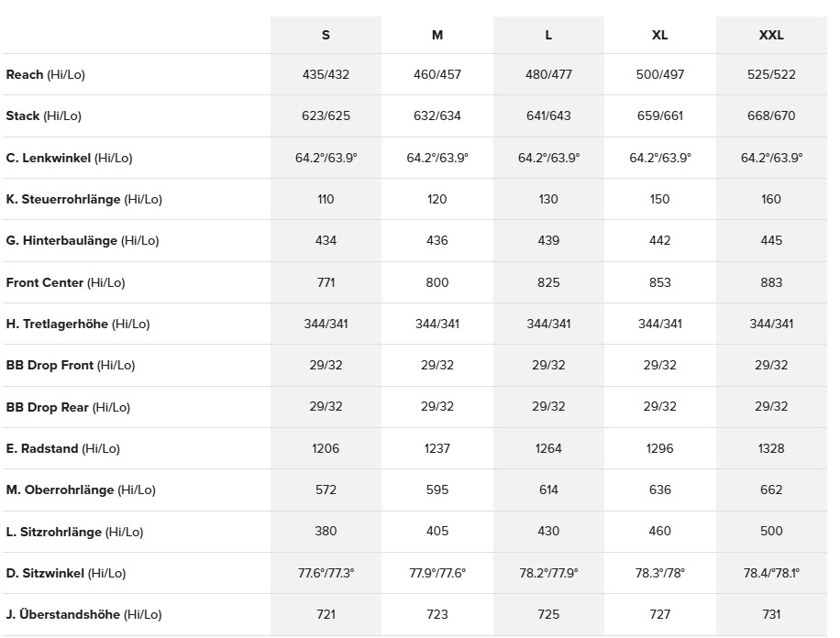This screenshot has height=638, width=840.
Task: Click the Front Center value 853 for XL
Action: click(x=659, y=282)
